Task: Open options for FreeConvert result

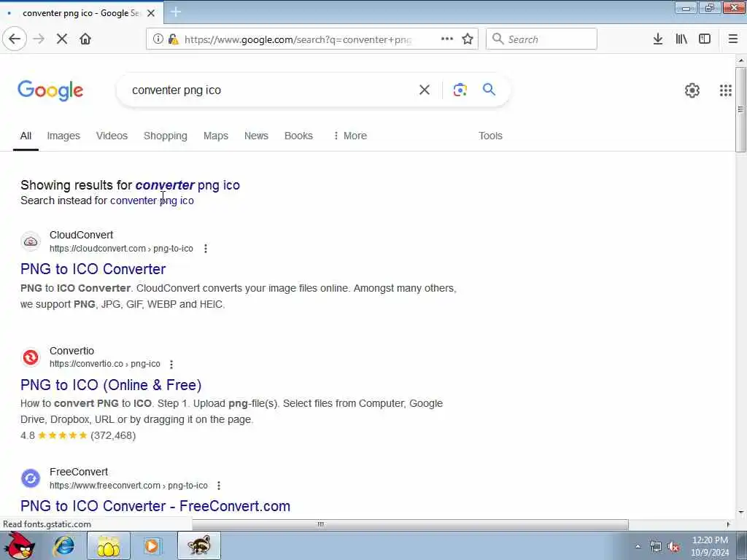Action: (219, 486)
